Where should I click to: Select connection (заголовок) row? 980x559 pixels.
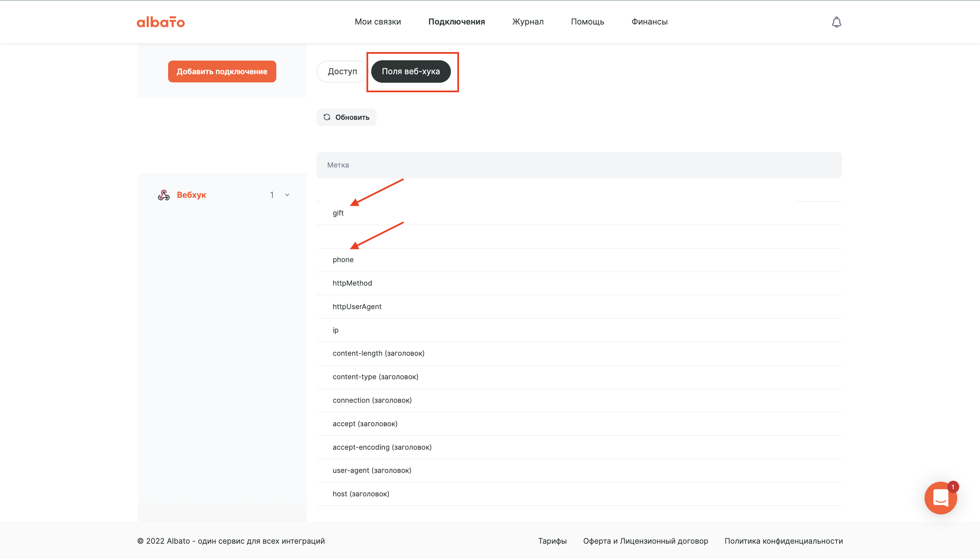[579, 400]
